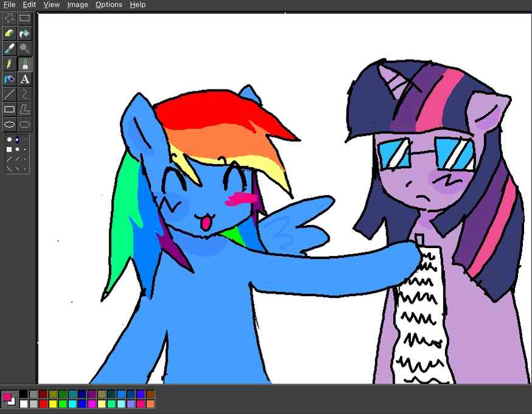Viewport: 532px width, 414px height.
Task: Choose the large backslash brush shape
Action: [9, 168]
